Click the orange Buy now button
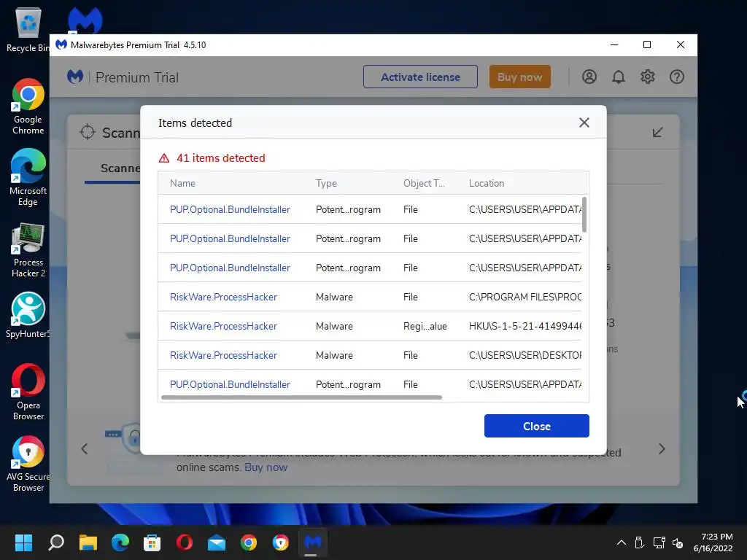747x560 pixels. click(519, 77)
